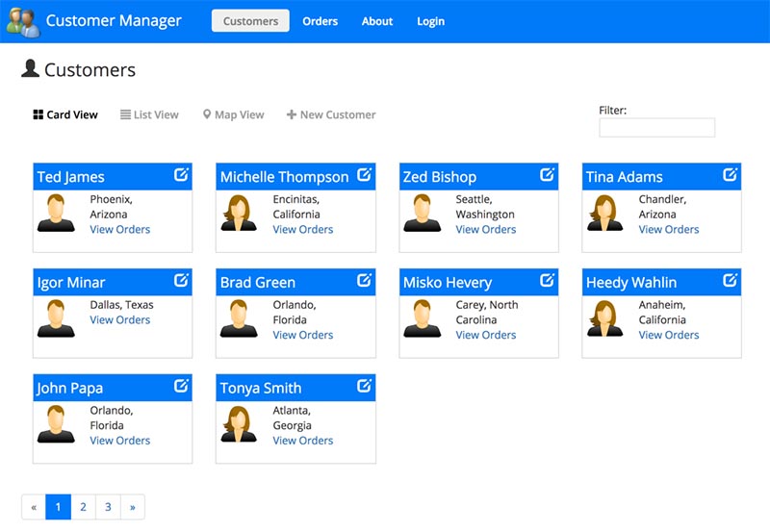
Task: Select Tonya Smith avatar image
Action: [x=239, y=424]
